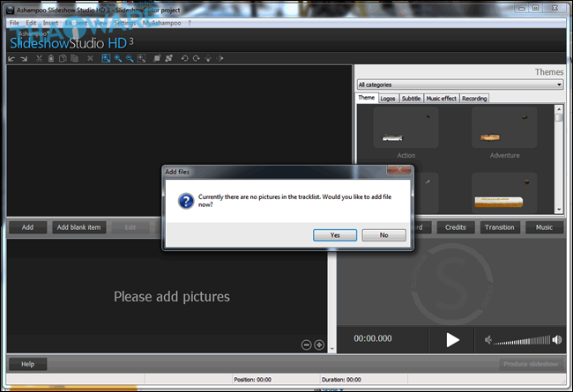
Task: Click the grayed Edit button
Action: point(130,227)
